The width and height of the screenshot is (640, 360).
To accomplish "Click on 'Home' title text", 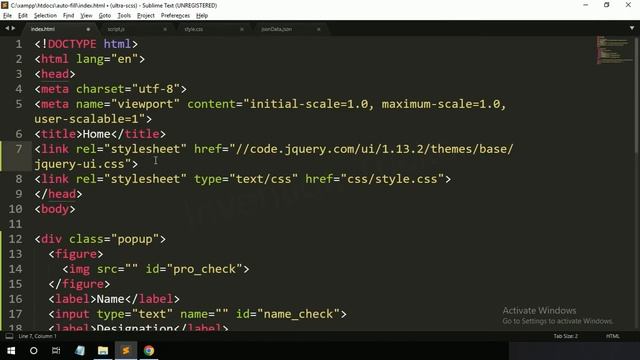I will pos(97,134).
